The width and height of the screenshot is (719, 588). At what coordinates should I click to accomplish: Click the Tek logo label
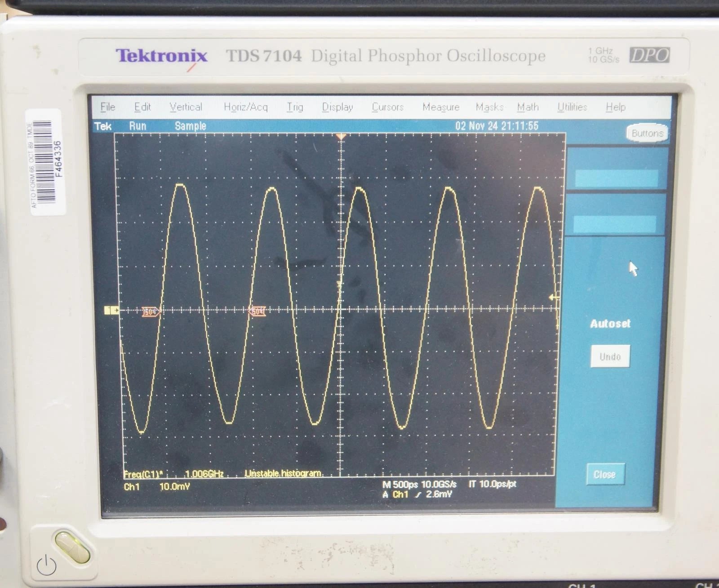point(103,126)
